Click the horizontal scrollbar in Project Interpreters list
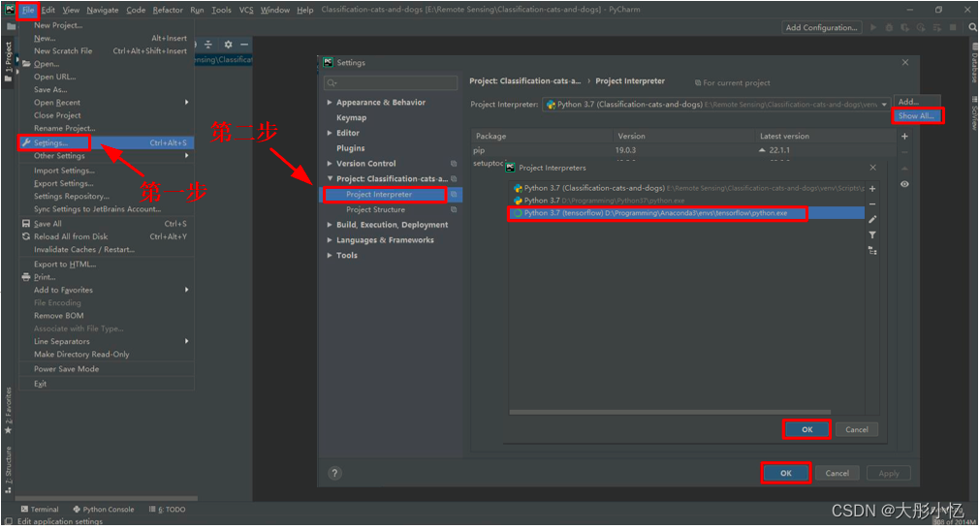 [x=670, y=413]
